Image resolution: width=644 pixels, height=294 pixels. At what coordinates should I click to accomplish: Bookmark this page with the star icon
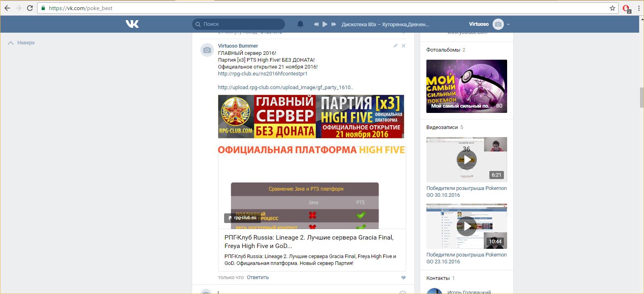[x=612, y=8]
